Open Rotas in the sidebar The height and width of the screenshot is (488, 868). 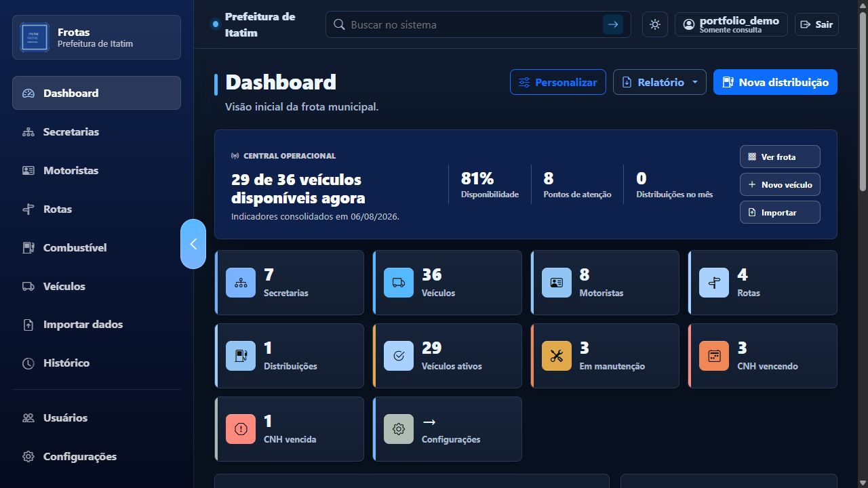[96, 209]
